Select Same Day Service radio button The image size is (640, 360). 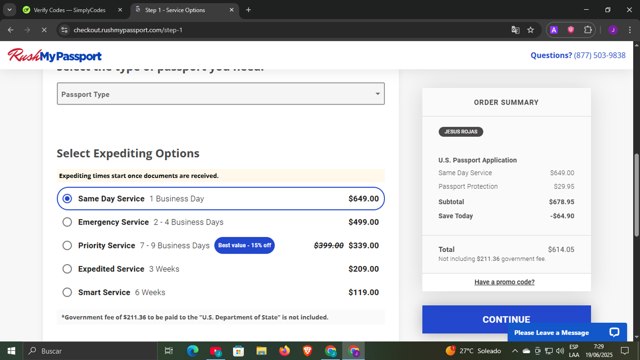click(x=67, y=198)
